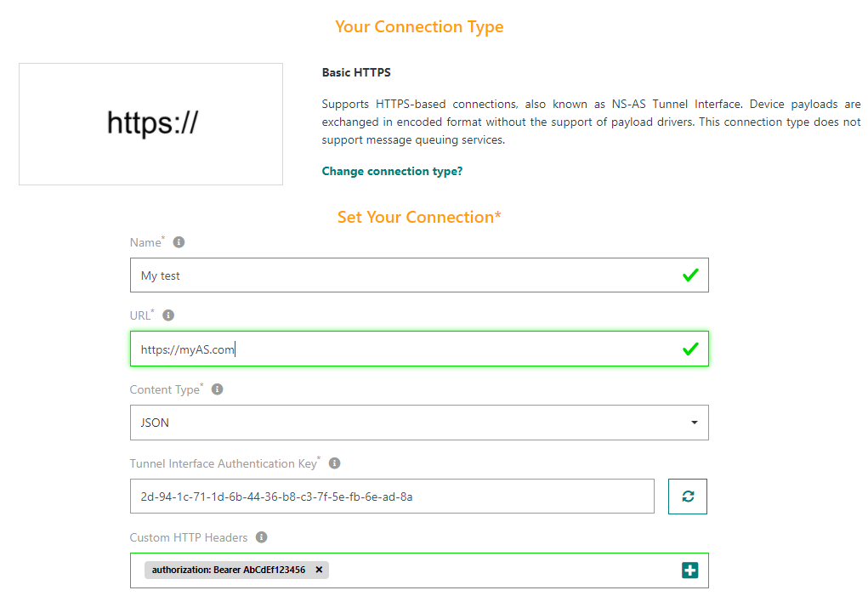Click the 'Basic HTTPS' title text
The width and height of the screenshot is (868, 596).
point(356,73)
